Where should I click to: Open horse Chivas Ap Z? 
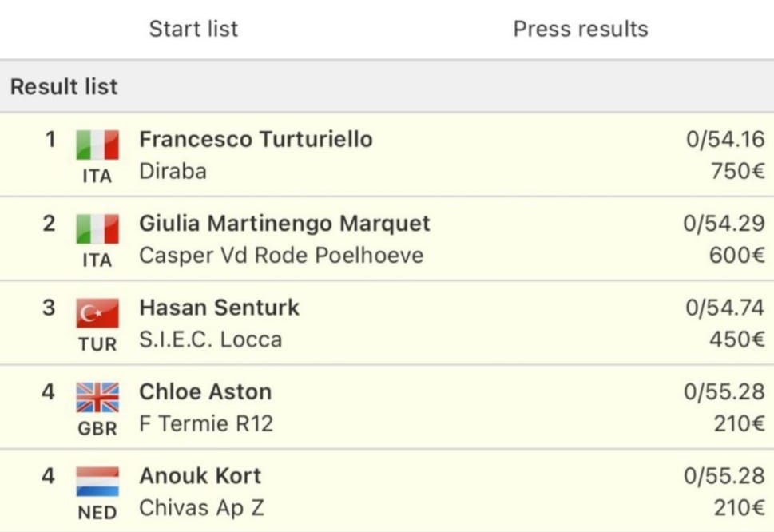201,508
